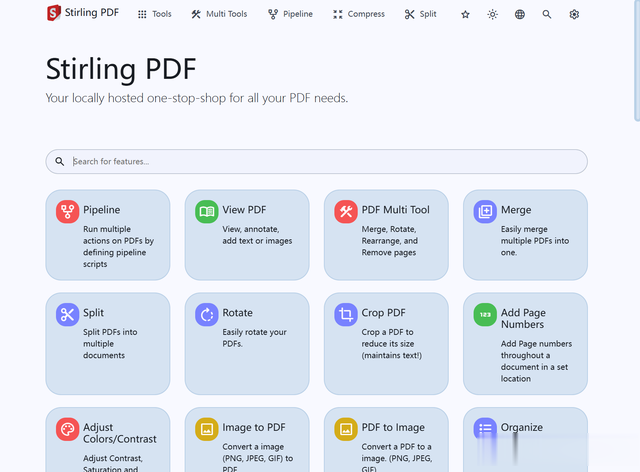This screenshot has height=472, width=640.
Task: Open the PDF Multi Tool card title
Action: click(396, 210)
